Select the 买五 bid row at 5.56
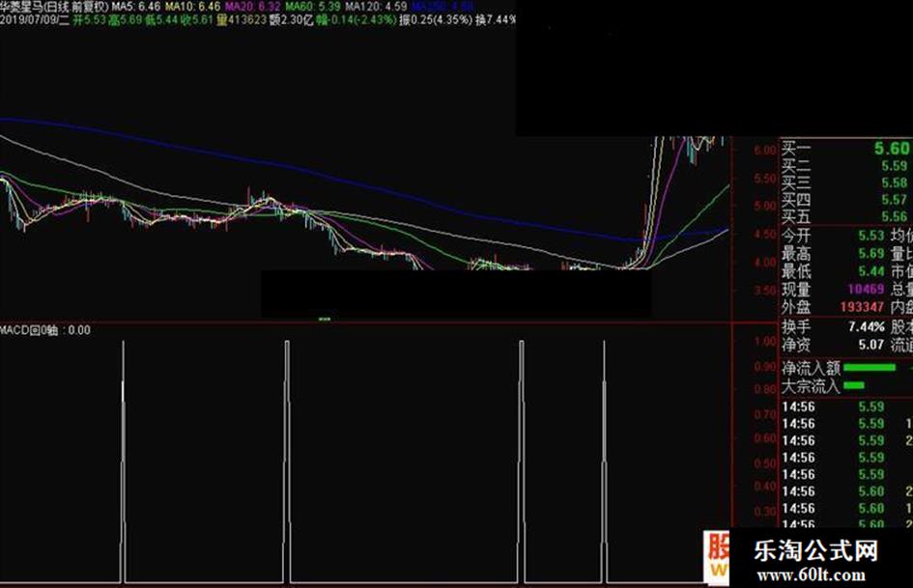The height and width of the screenshot is (588, 913). (846, 216)
